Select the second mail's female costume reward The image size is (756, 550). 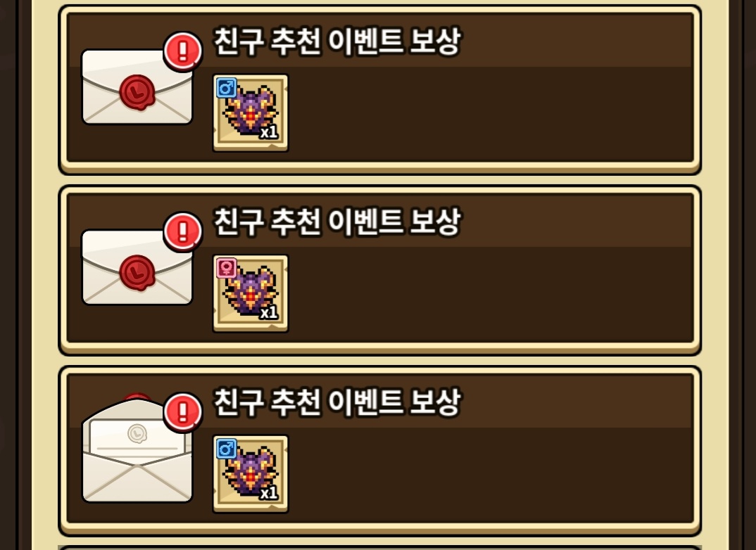(251, 294)
